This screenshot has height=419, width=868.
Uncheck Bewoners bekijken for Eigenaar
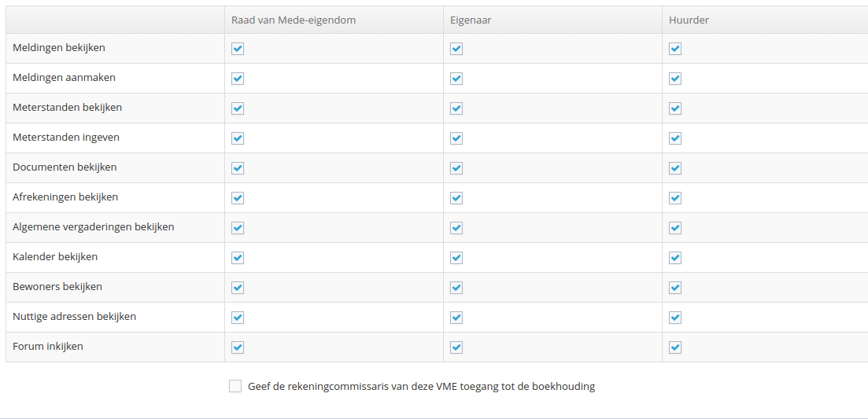[x=456, y=288]
